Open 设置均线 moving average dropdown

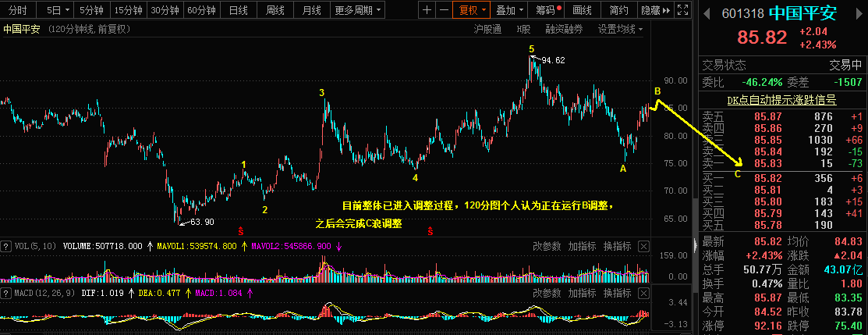click(x=620, y=30)
